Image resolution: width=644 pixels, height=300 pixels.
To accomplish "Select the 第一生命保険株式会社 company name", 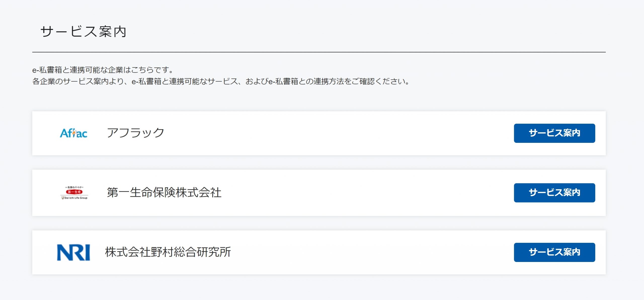I will [164, 193].
